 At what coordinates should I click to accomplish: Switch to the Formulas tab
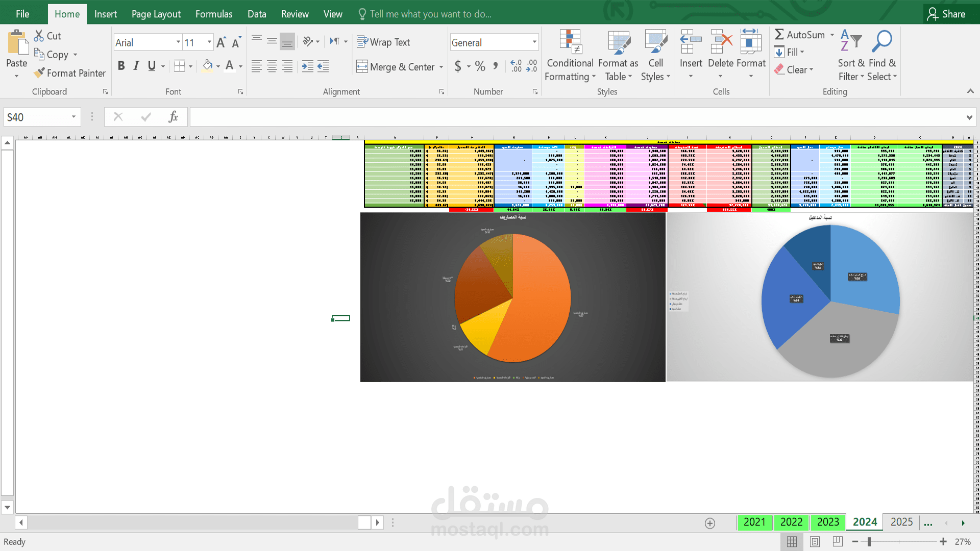coord(214,14)
